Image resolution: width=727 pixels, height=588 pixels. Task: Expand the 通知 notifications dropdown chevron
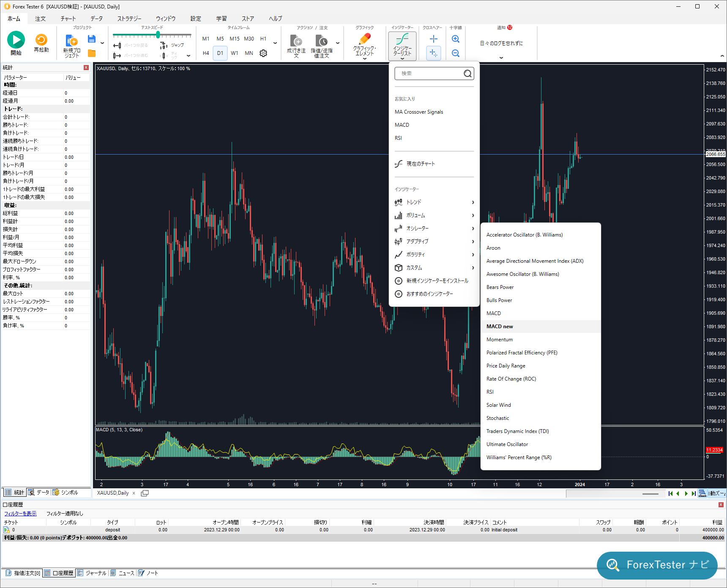tap(501, 58)
